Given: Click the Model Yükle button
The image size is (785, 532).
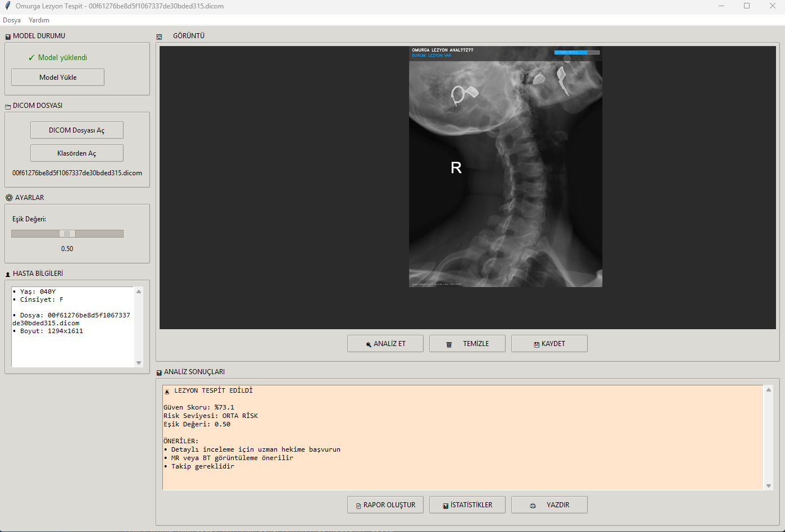Looking at the screenshot, I should pyautogui.click(x=58, y=78).
